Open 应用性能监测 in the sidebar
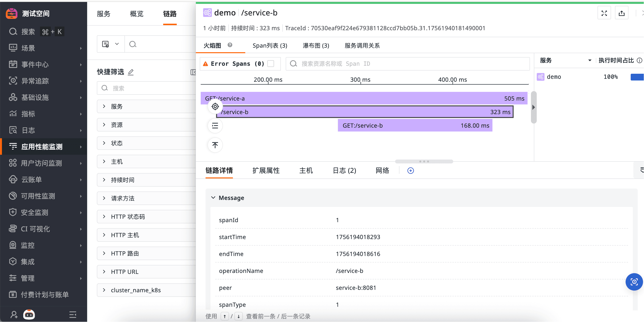Viewport: 644px width, 322px height. click(x=42, y=147)
